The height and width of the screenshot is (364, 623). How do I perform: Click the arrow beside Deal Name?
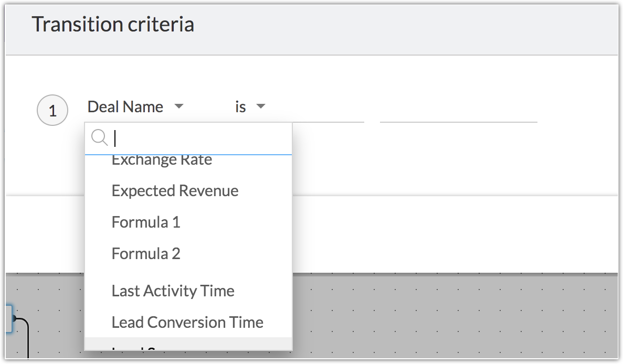coord(178,106)
